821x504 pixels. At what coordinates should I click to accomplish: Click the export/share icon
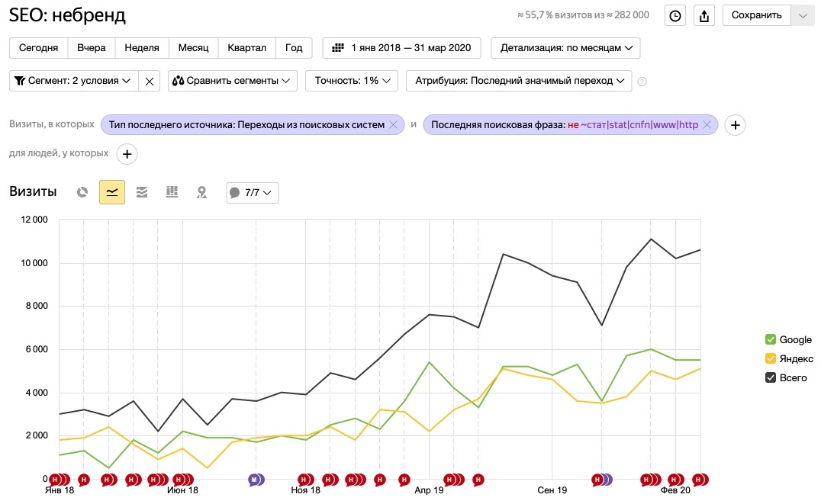click(704, 15)
